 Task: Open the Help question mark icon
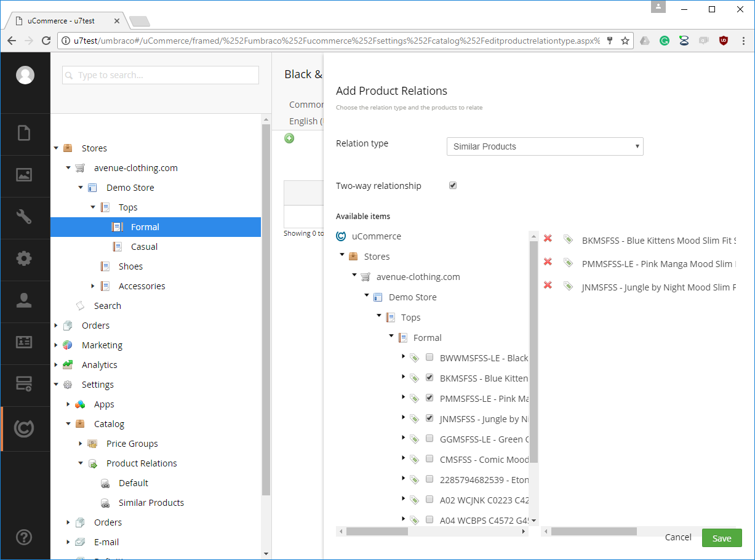pos(24,536)
